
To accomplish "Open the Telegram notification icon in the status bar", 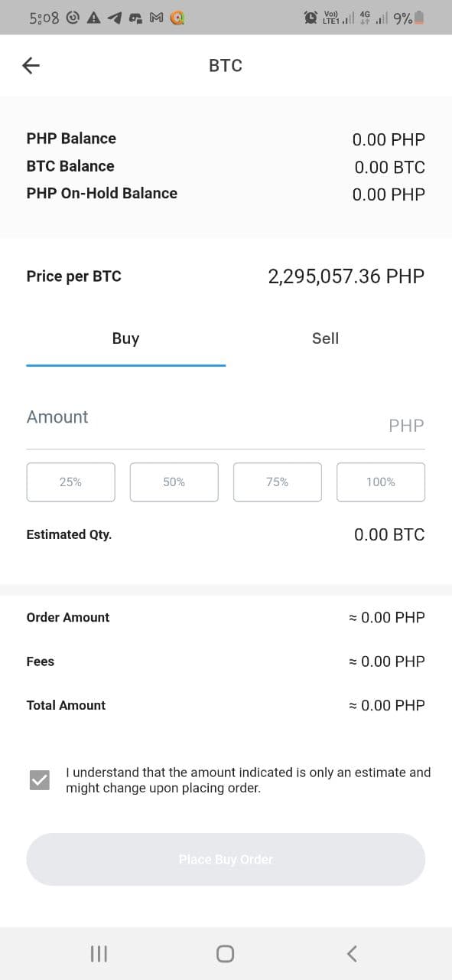I will [x=115, y=18].
